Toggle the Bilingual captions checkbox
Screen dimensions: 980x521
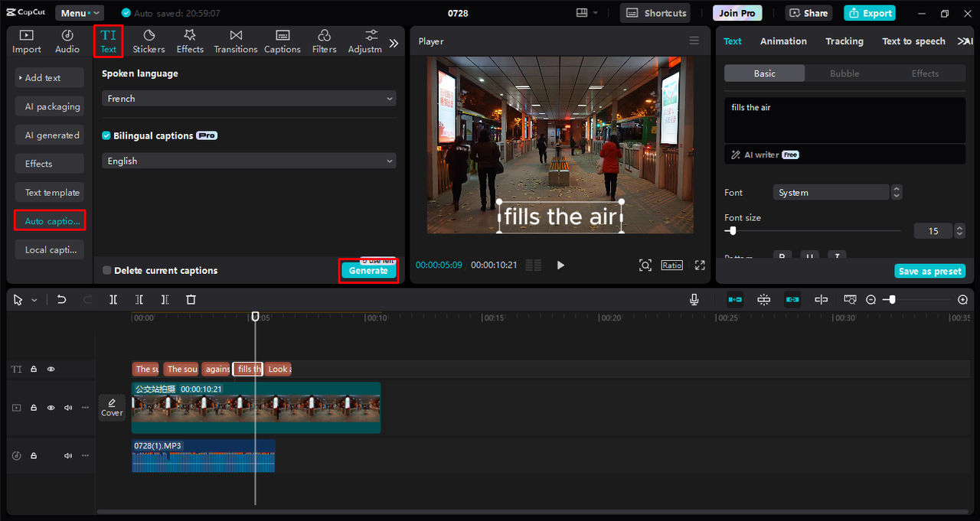(x=106, y=135)
